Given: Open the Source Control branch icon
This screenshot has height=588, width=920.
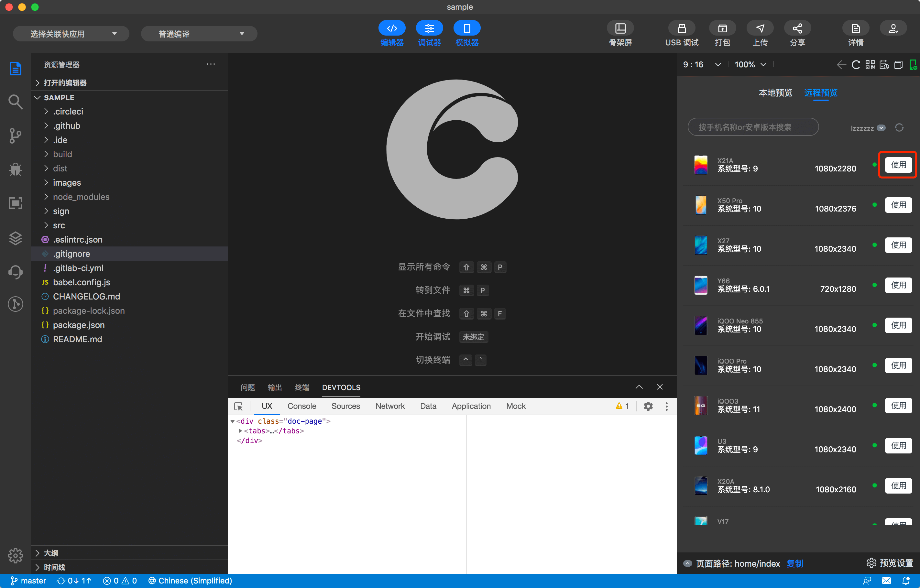Looking at the screenshot, I should (x=15, y=136).
